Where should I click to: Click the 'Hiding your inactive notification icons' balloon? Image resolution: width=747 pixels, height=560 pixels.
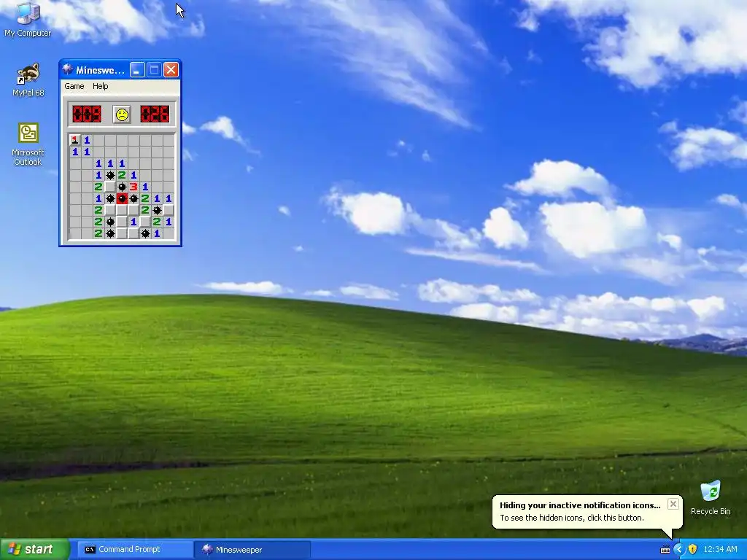pyautogui.click(x=587, y=511)
